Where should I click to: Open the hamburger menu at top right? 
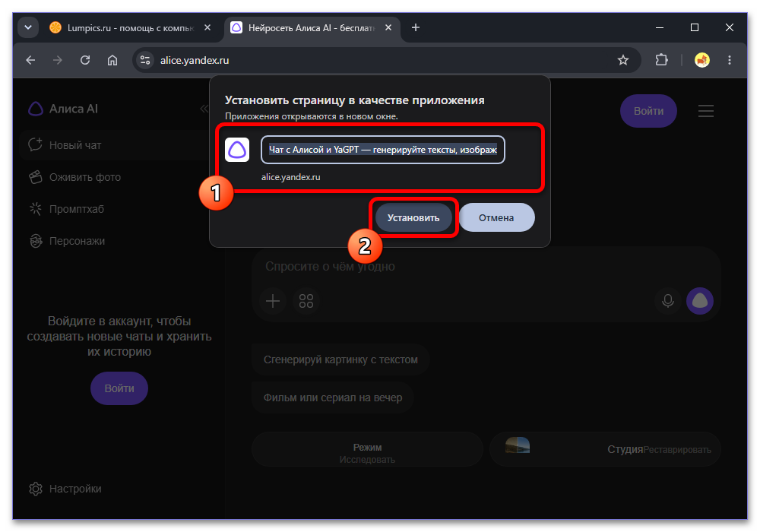coord(706,111)
